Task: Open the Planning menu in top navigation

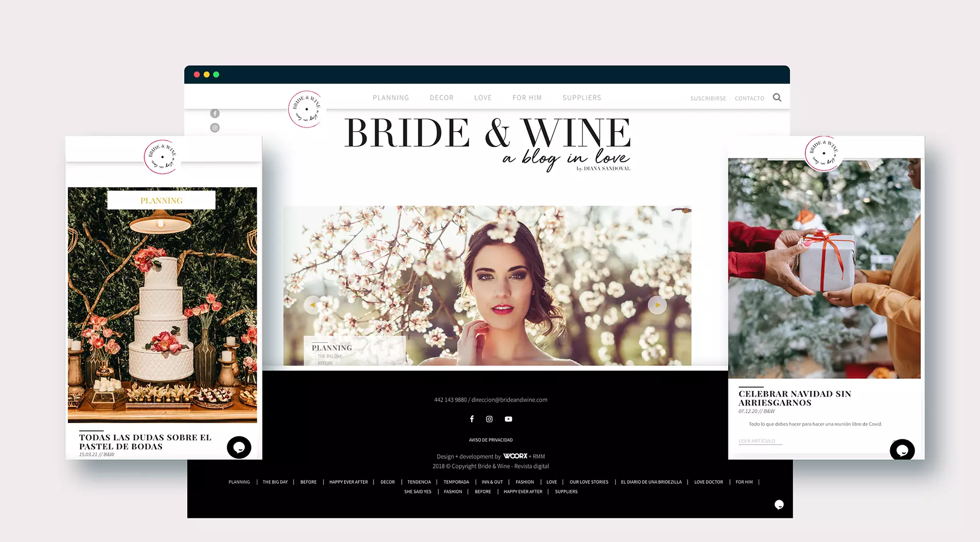Action: click(390, 98)
